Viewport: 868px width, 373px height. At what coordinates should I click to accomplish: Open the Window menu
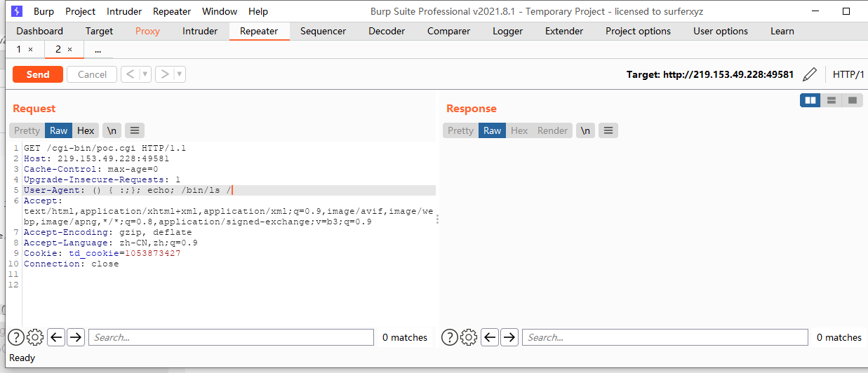pos(220,11)
